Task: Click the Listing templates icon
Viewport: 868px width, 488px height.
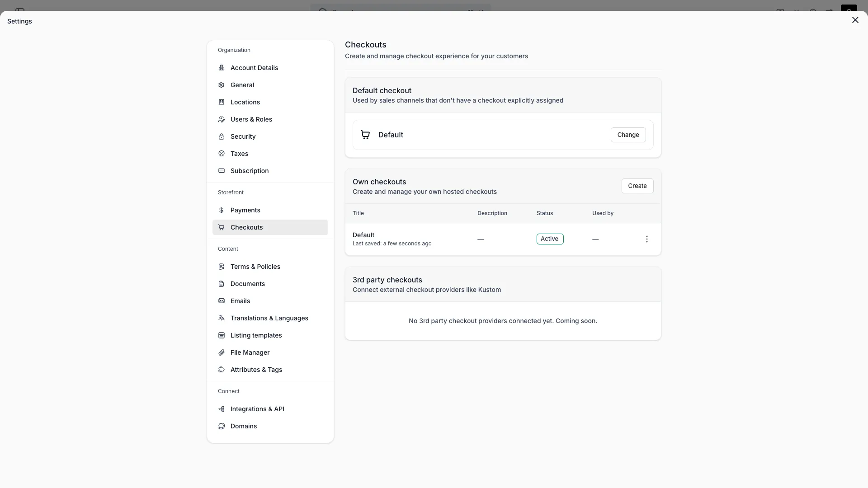Action: click(x=222, y=335)
